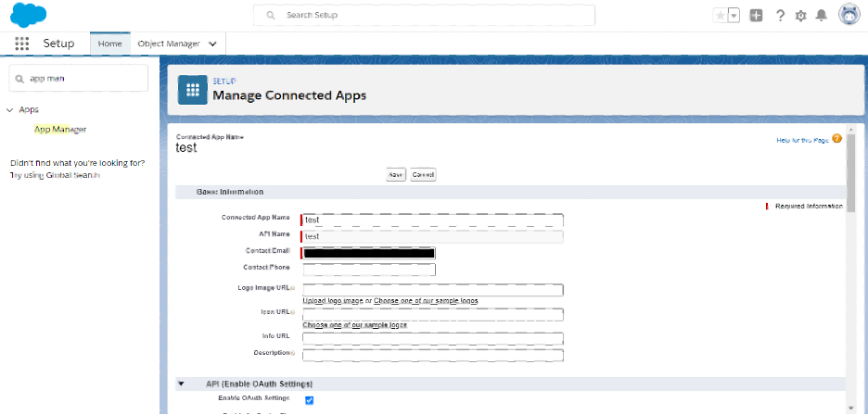
Task: Click the Upload logo image link
Action: 333,300
